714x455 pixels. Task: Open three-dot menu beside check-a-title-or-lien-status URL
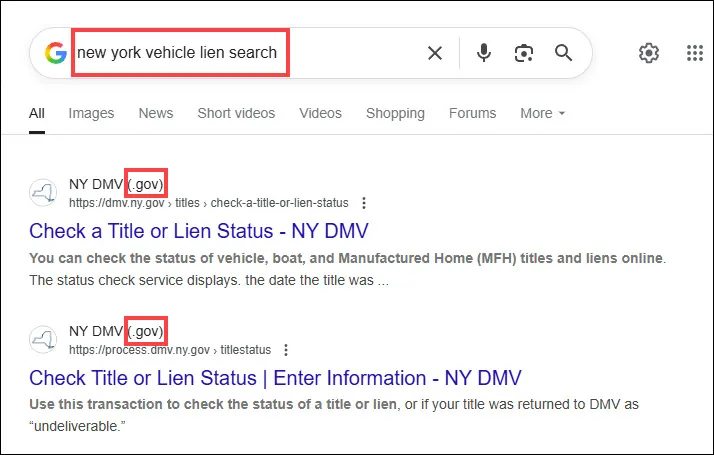(364, 203)
